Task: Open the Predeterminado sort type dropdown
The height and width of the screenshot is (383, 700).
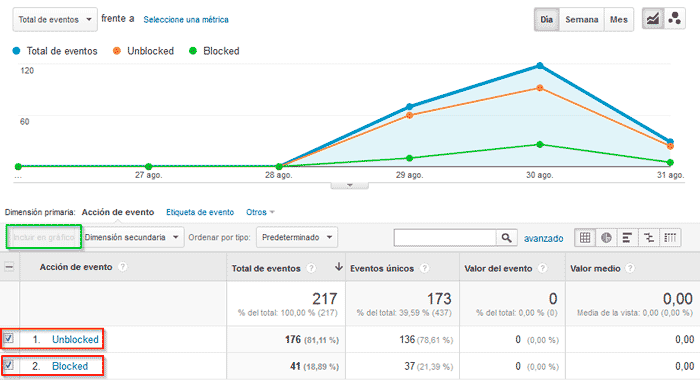Action: tap(297, 237)
